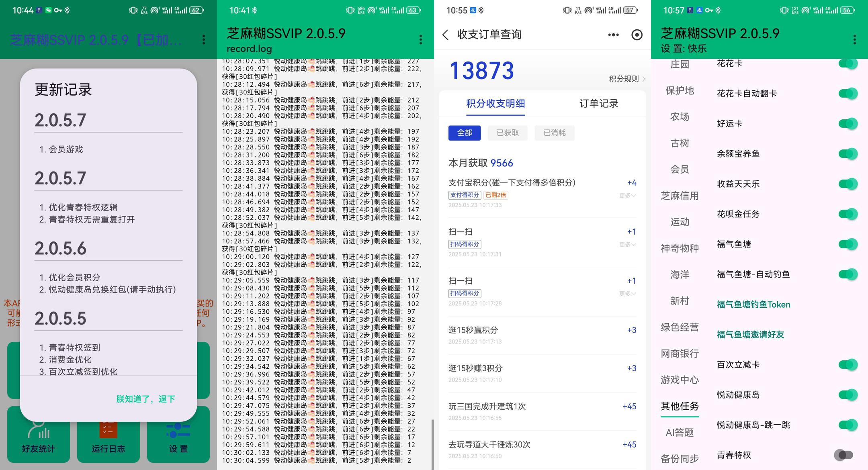This screenshot has height=470, width=868.
Task: Go back from 收支订单查询 page
Action: [x=445, y=35]
